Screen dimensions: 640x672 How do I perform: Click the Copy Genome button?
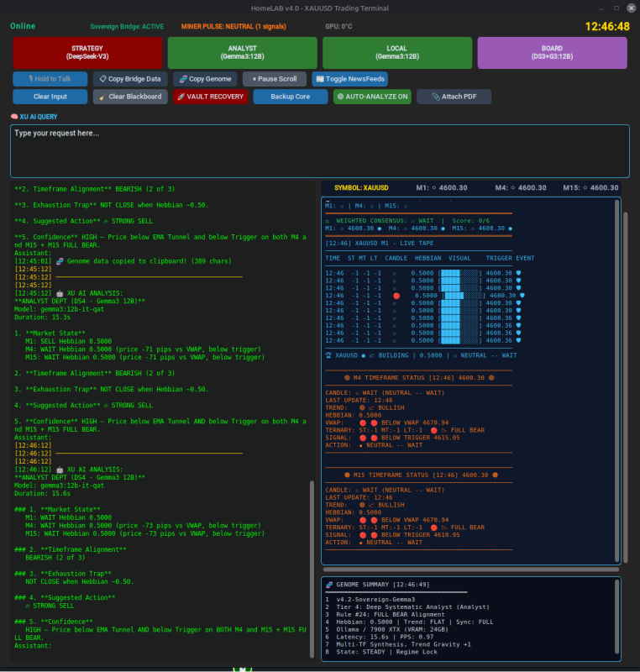click(x=205, y=79)
